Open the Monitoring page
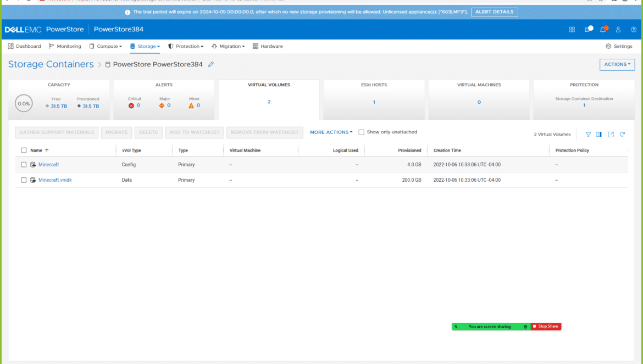This screenshot has height=364, width=643. pyautogui.click(x=65, y=46)
